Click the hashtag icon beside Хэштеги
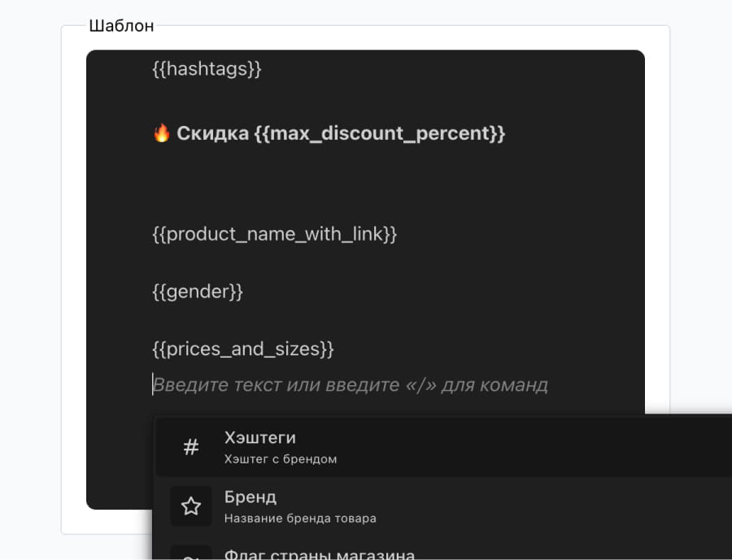 (x=190, y=446)
